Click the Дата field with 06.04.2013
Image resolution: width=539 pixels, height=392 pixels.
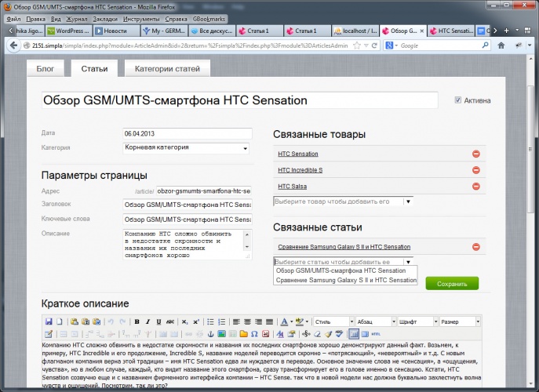(x=188, y=133)
